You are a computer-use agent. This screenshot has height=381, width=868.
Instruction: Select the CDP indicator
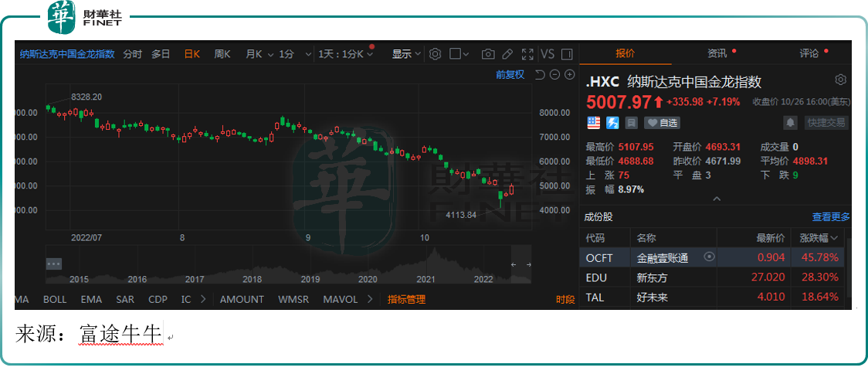(158, 299)
